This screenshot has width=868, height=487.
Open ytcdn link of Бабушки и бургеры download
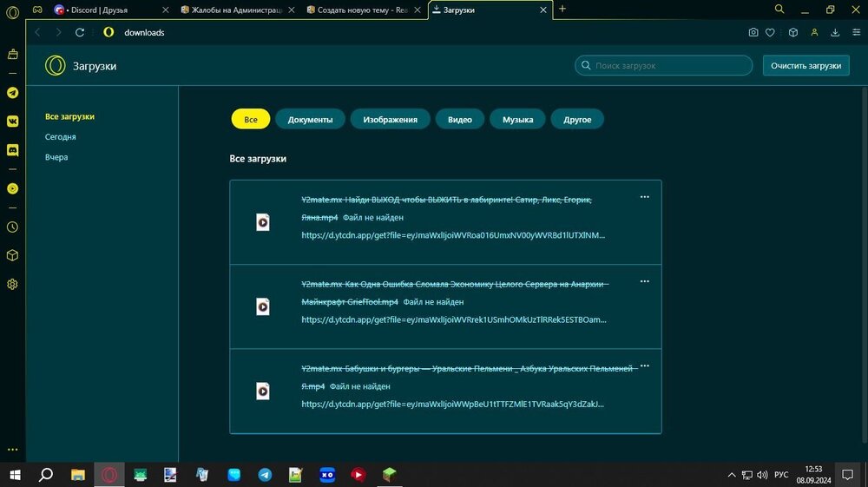tap(453, 404)
